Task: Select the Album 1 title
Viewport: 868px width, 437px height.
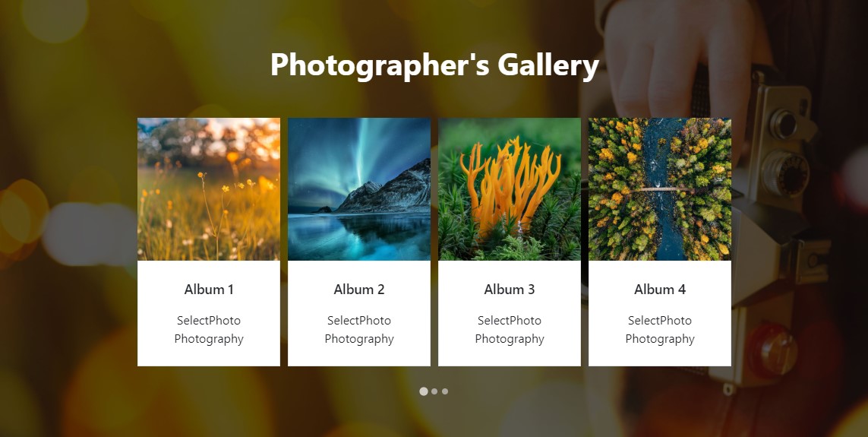Action: 209,289
